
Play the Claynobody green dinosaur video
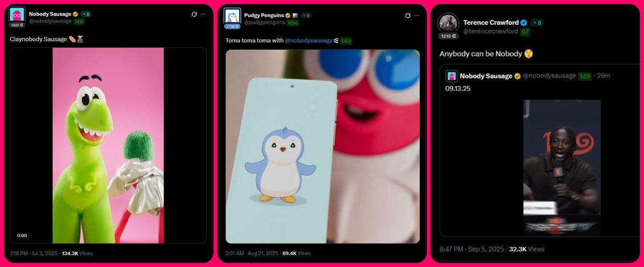108,145
